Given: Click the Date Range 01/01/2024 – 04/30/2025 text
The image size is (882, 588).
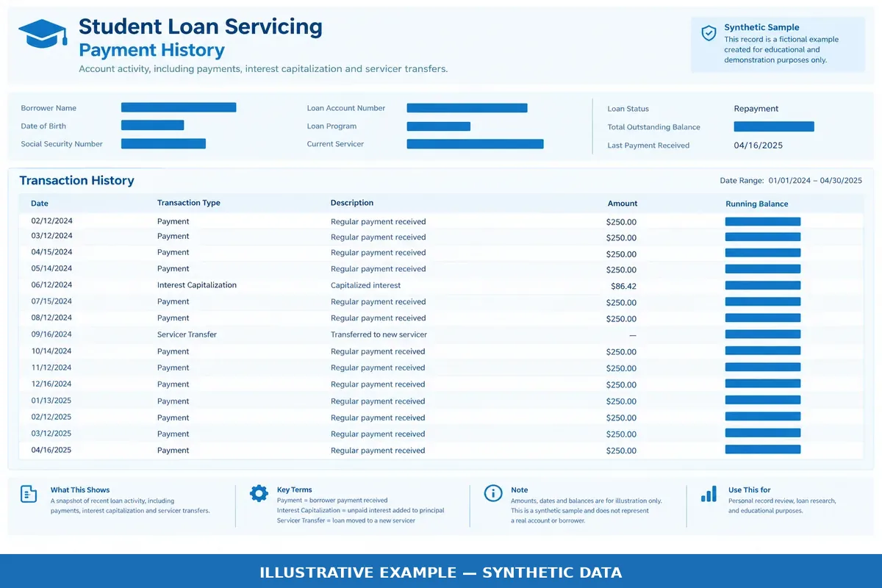Looking at the screenshot, I should (x=792, y=180).
